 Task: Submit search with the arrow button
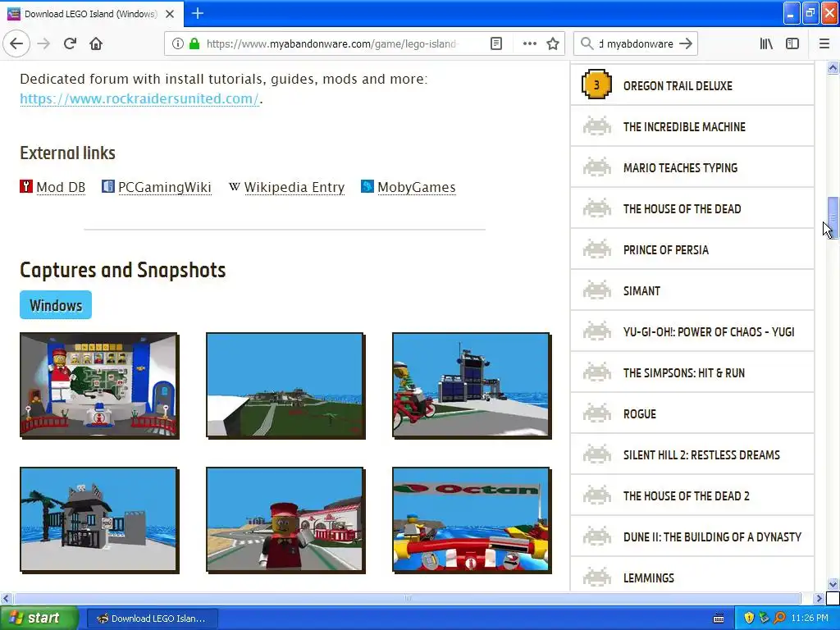686,44
